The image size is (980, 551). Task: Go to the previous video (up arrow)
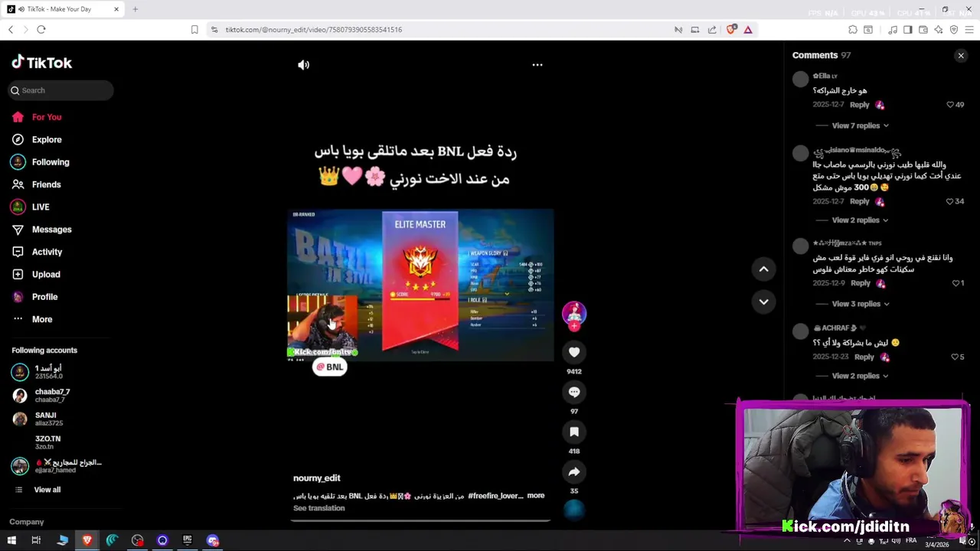click(x=763, y=269)
